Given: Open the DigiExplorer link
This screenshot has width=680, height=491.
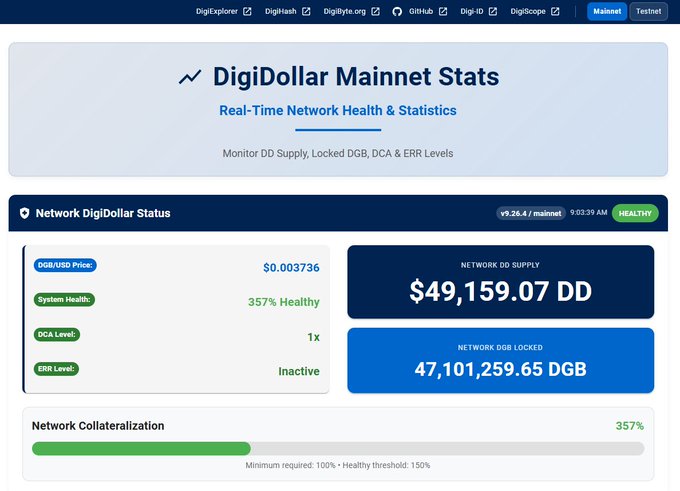Looking at the screenshot, I should click(216, 11).
